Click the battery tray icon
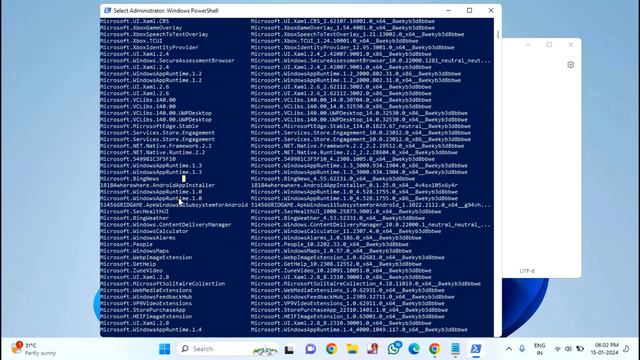Viewport: 640px width, 360px height. [x=580, y=349]
